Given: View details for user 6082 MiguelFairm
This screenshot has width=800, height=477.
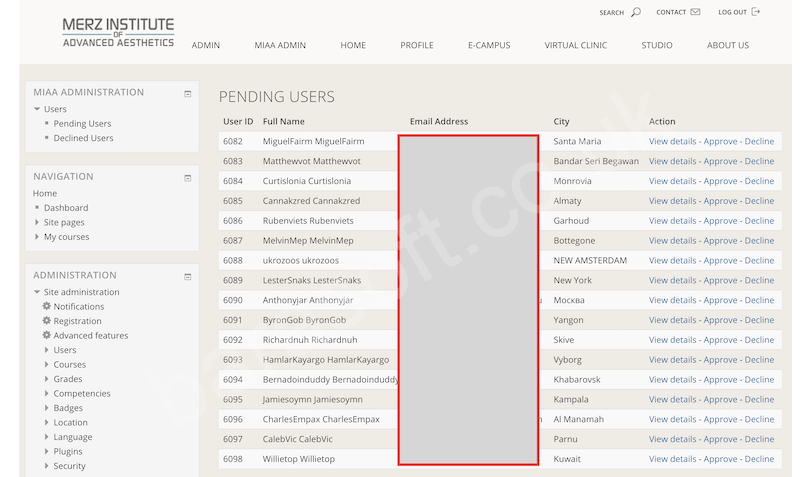Looking at the screenshot, I should tap(672, 141).
